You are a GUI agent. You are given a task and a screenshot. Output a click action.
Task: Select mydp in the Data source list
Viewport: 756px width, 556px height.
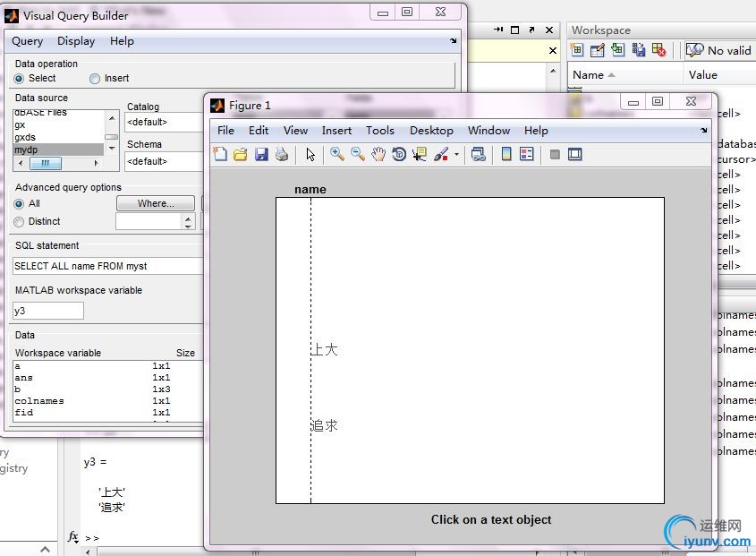58,150
